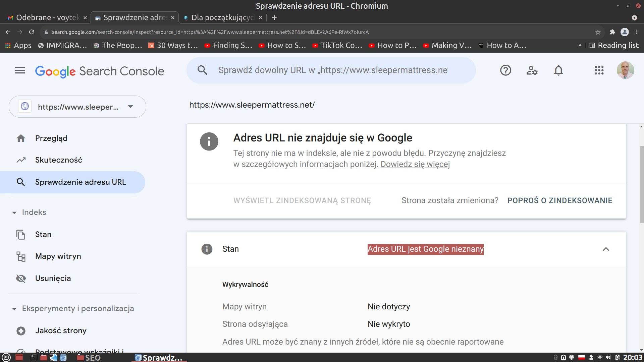Screen dimensions: 644x362
Task: Open the Google account avatar
Action: click(625, 70)
